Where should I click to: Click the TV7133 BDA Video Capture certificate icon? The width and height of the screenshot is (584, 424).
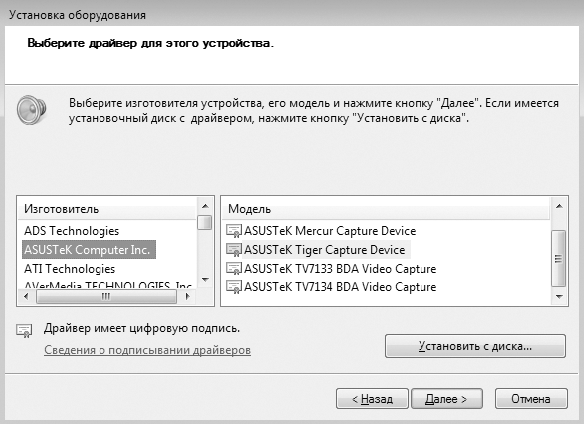[234, 269]
